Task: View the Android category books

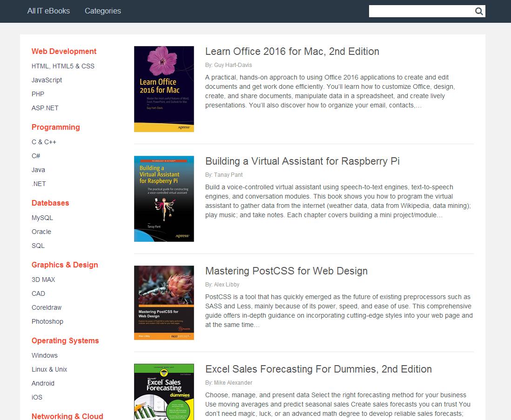Action: pos(43,383)
